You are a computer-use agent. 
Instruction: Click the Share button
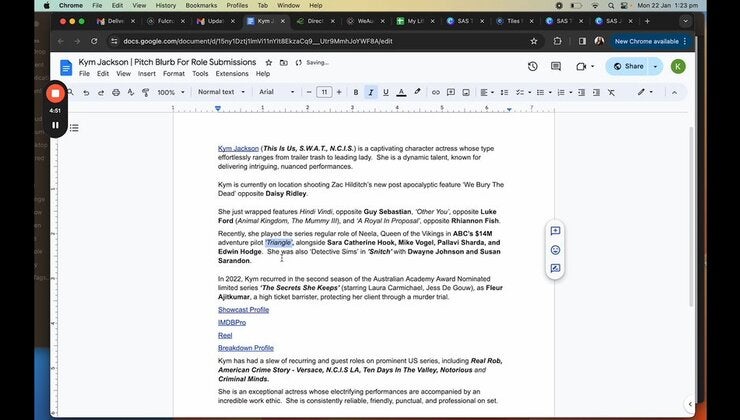click(629, 67)
